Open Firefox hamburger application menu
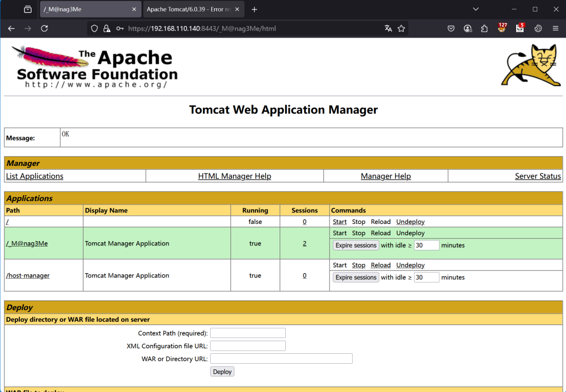 (x=555, y=29)
